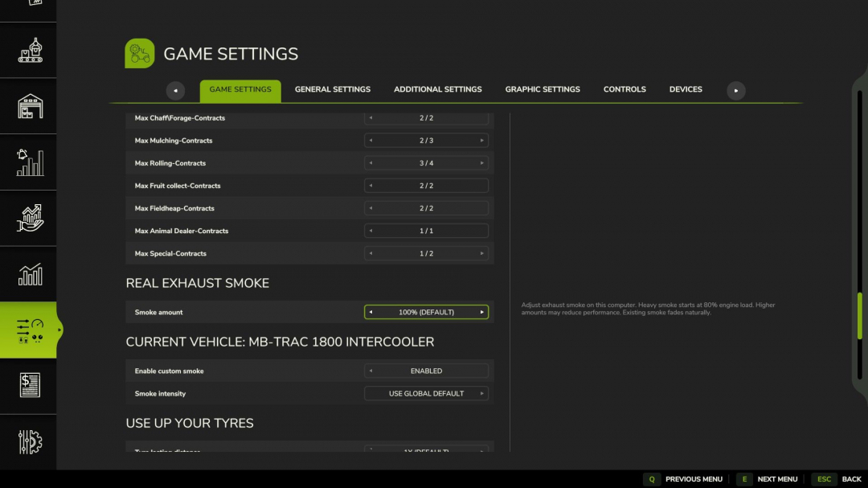This screenshot has width=868, height=488.
Task: Switch to Game Settings tab
Action: tap(240, 90)
